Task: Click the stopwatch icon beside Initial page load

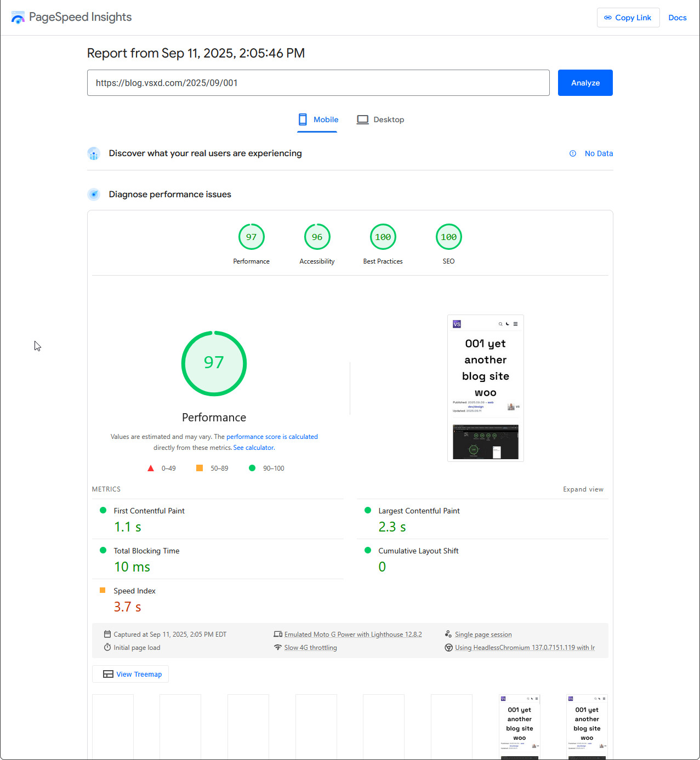Action: (107, 647)
